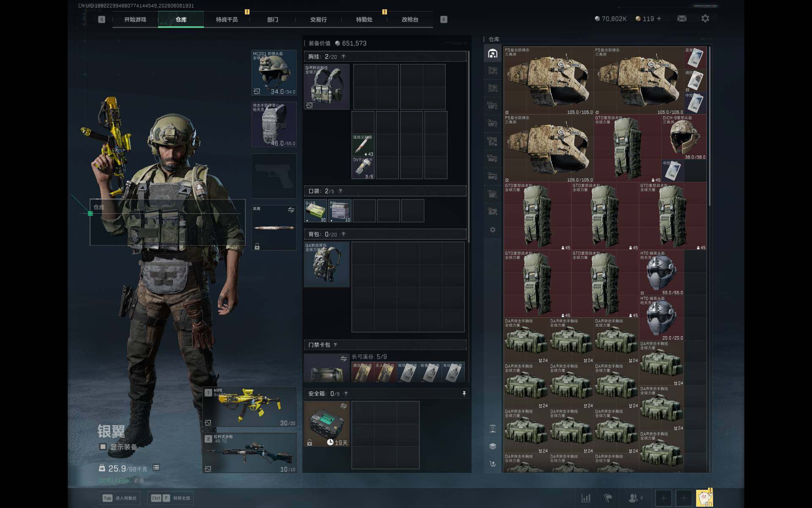Select the DICH-9重型头盔 in the stash
The image size is (812, 508).
point(684,137)
